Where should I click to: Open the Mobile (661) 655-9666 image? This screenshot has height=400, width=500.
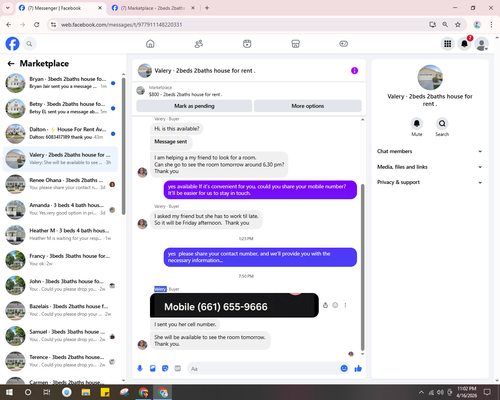coord(234,305)
